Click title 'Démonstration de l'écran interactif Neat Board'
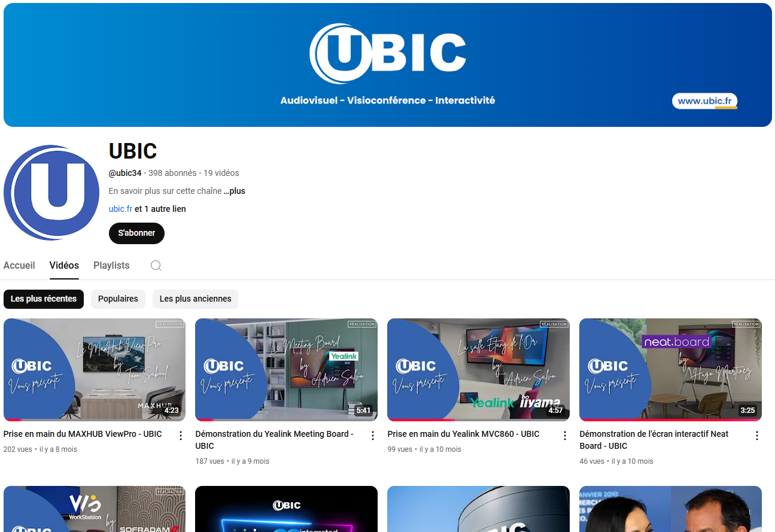The width and height of the screenshot is (775, 532). (654, 440)
